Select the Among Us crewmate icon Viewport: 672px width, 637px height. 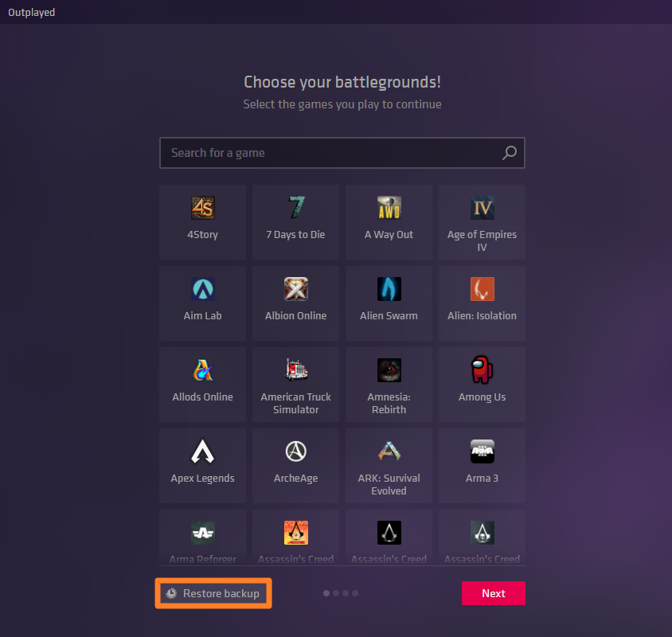[x=483, y=369]
